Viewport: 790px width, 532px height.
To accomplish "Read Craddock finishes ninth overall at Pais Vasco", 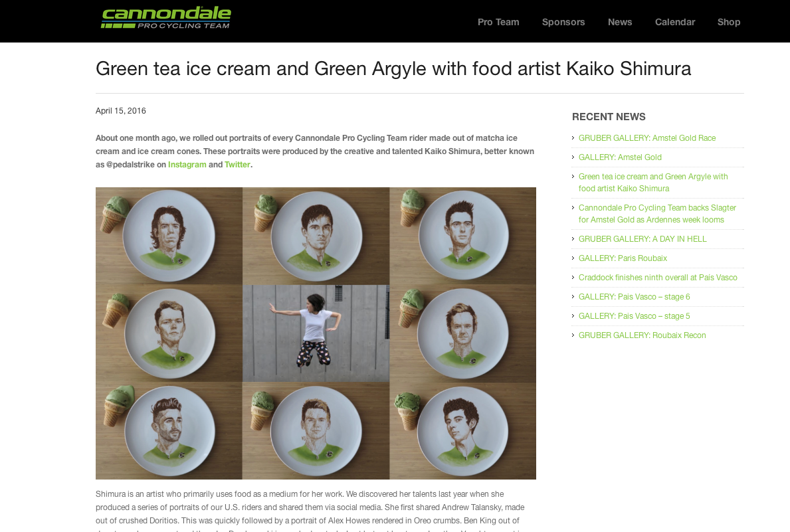I will pyautogui.click(x=658, y=278).
